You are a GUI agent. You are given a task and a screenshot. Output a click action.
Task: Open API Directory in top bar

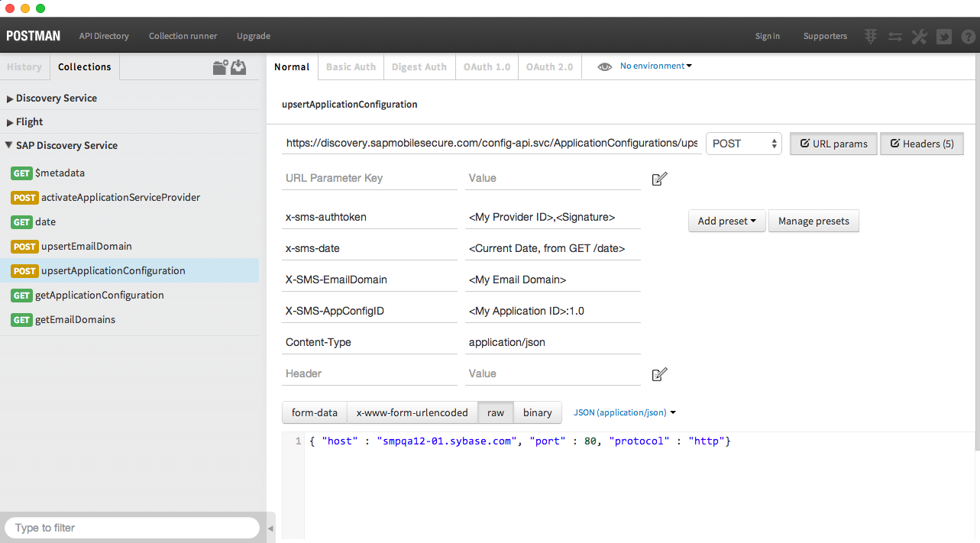(104, 36)
